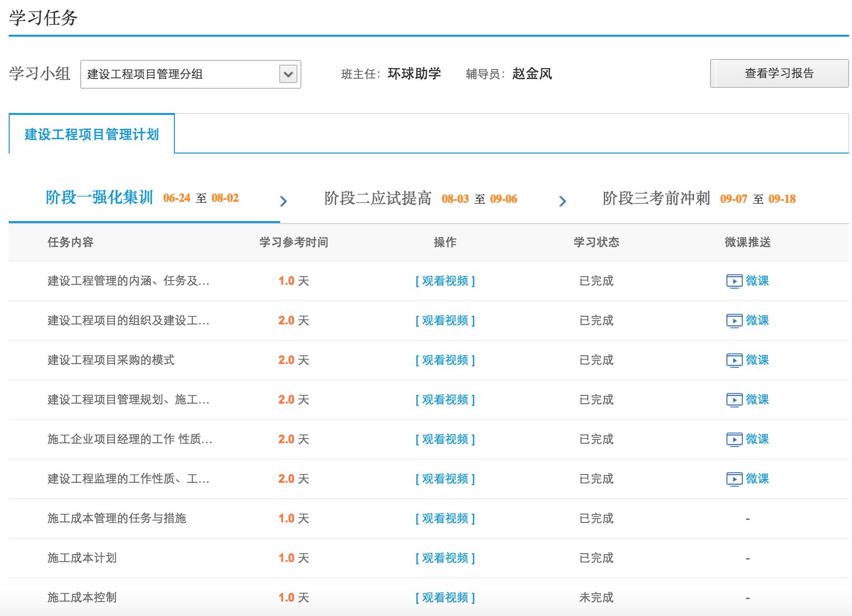
Task: Select 阶段一强化集训 stage tab
Action: pyautogui.click(x=99, y=198)
